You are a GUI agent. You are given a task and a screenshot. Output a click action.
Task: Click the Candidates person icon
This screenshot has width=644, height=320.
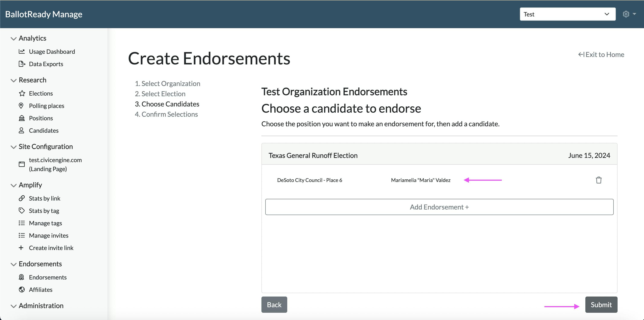pyautogui.click(x=21, y=130)
